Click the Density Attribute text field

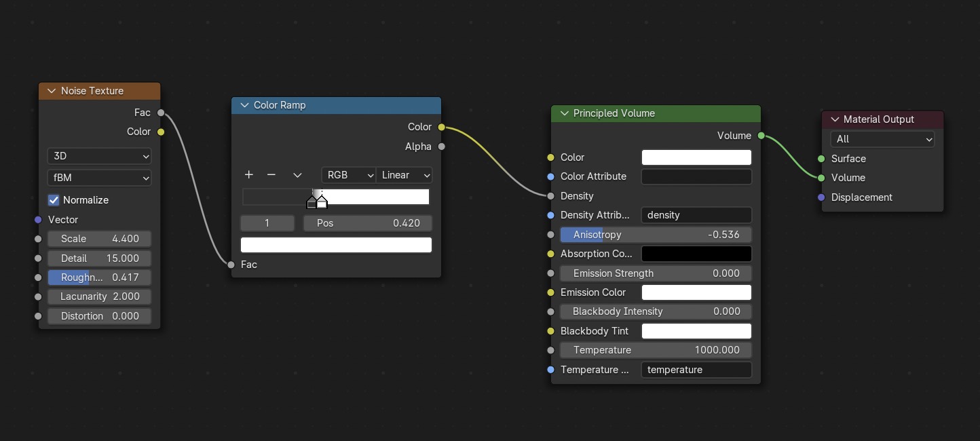pyautogui.click(x=696, y=215)
